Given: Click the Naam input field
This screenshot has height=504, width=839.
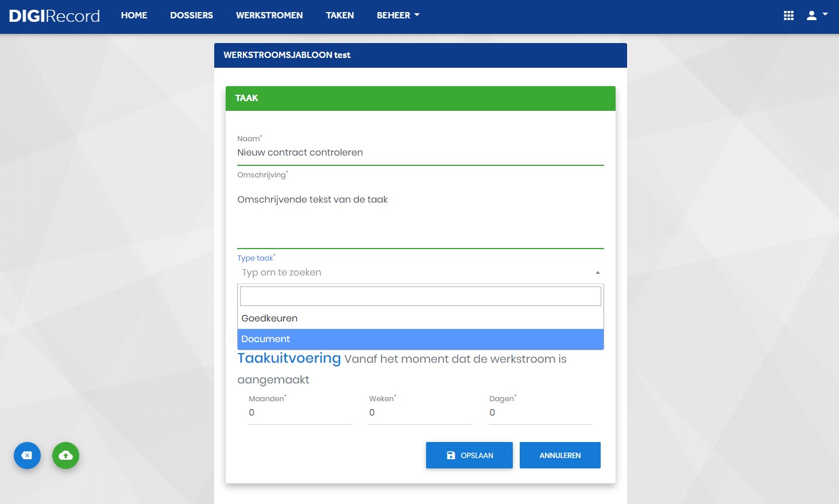Looking at the screenshot, I should click(420, 153).
